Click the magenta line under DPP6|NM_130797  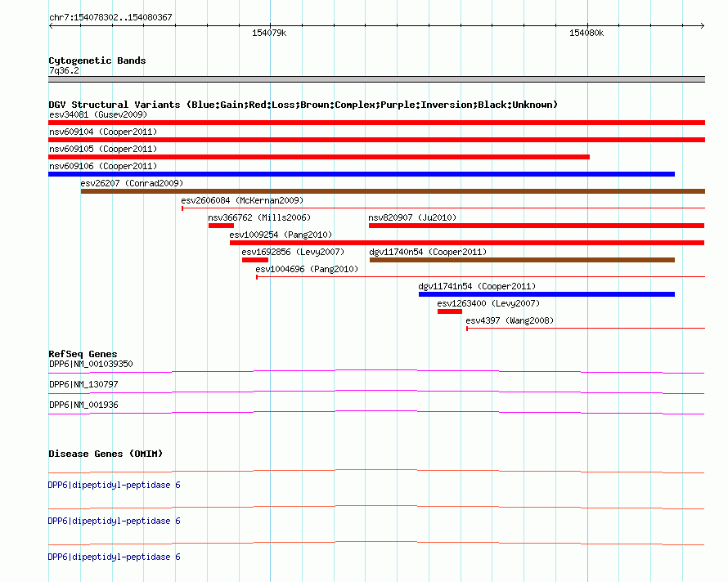click(376, 392)
